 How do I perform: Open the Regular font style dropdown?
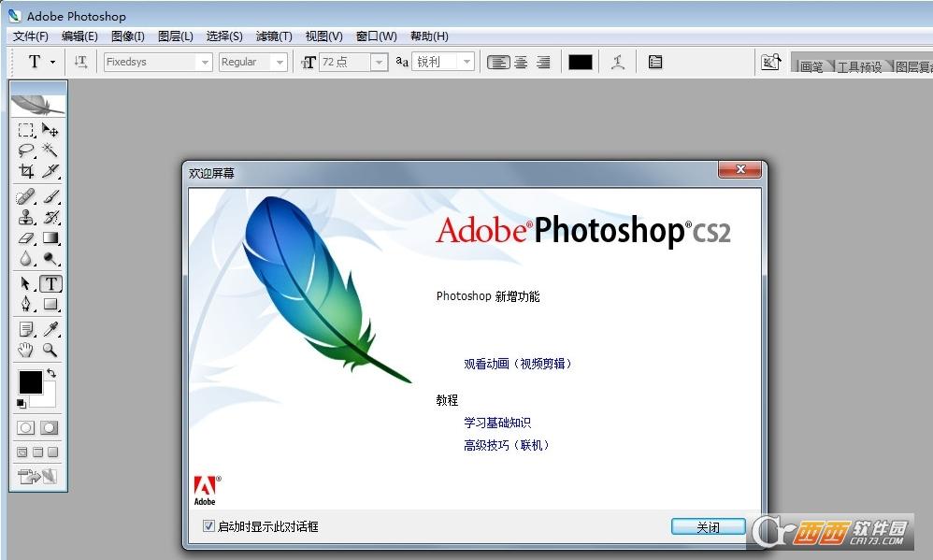(x=280, y=62)
